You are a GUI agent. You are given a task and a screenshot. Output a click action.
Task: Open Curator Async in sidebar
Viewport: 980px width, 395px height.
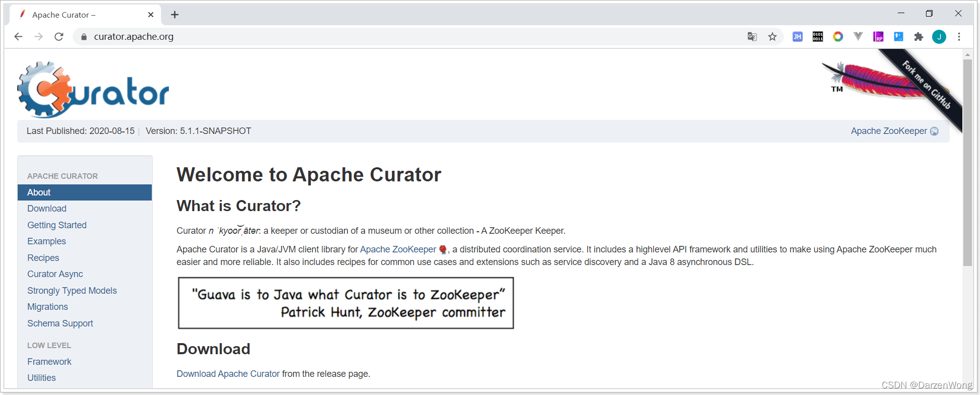55,274
